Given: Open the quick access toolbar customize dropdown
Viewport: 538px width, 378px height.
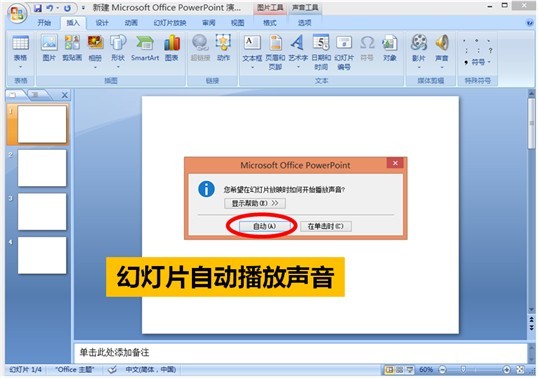Looking at the screenshot, I should coord(83,7).
